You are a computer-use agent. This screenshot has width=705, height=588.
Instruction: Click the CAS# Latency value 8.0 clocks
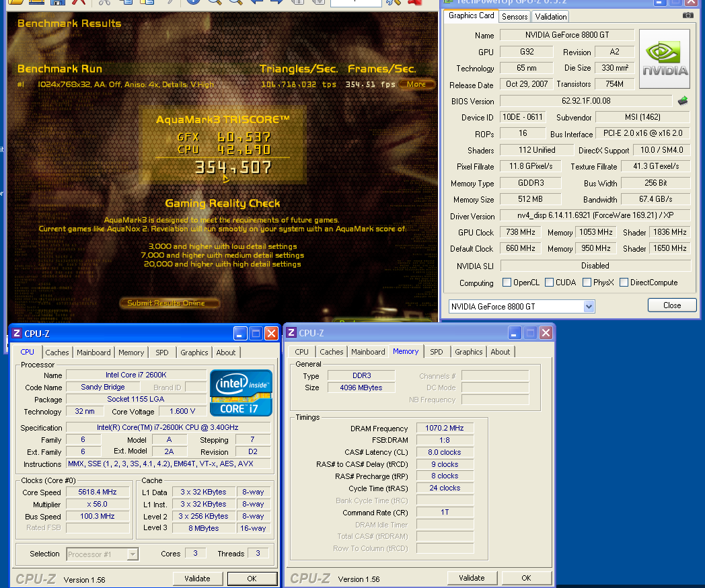pyautogui.click(x=445, y=452)
